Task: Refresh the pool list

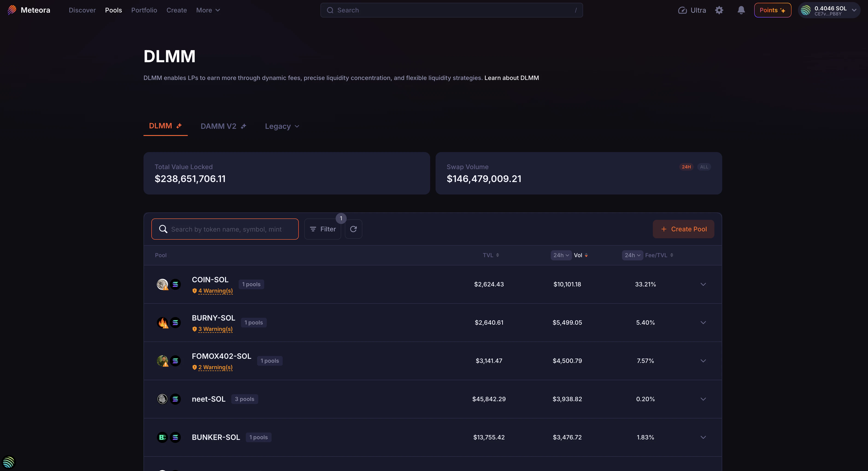Action: point(353,229)
